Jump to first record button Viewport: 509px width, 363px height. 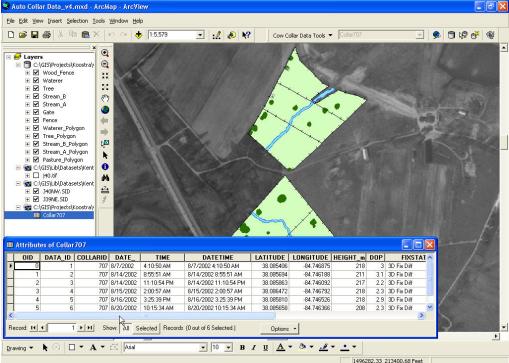pos(33,328)
